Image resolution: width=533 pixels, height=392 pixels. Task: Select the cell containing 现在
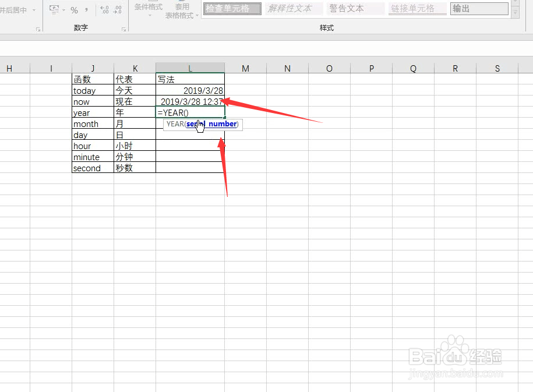point(135,101)
